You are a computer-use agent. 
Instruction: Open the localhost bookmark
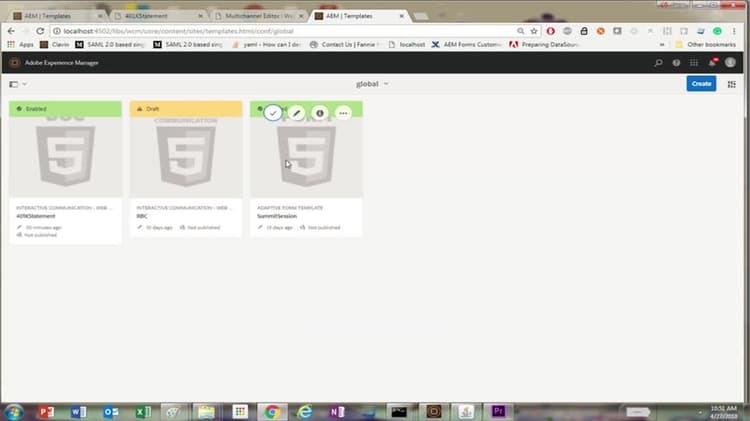[407, 44]
